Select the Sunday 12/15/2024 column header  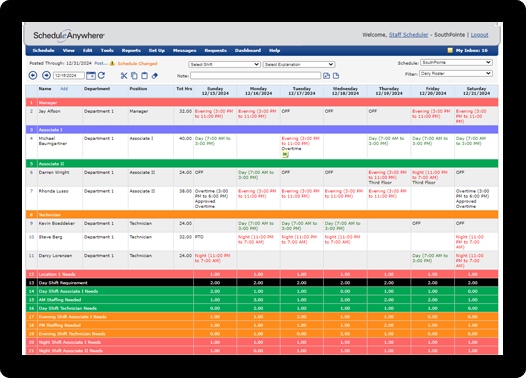(215, 91)
